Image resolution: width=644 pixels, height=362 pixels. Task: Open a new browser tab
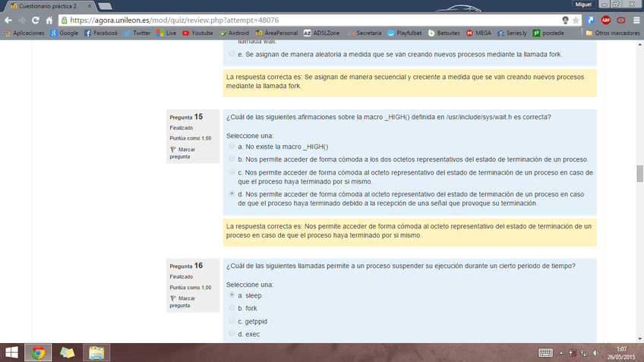[105, 6]
